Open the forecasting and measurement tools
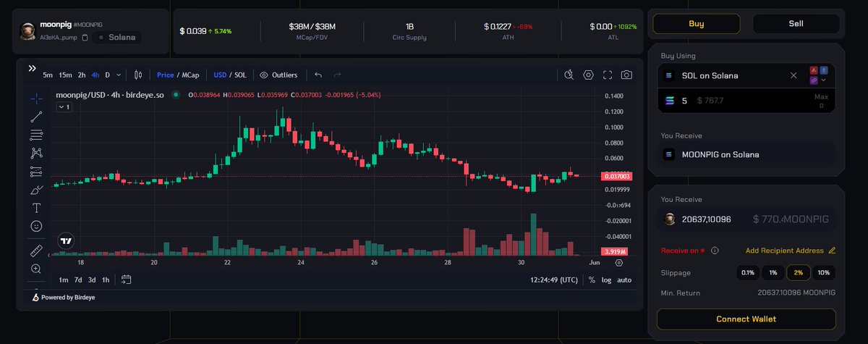Screen dimensions: 868x344 36,172
